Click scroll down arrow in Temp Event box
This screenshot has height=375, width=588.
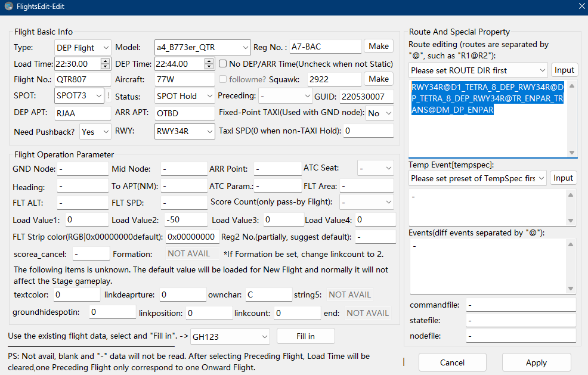(570, 221)
